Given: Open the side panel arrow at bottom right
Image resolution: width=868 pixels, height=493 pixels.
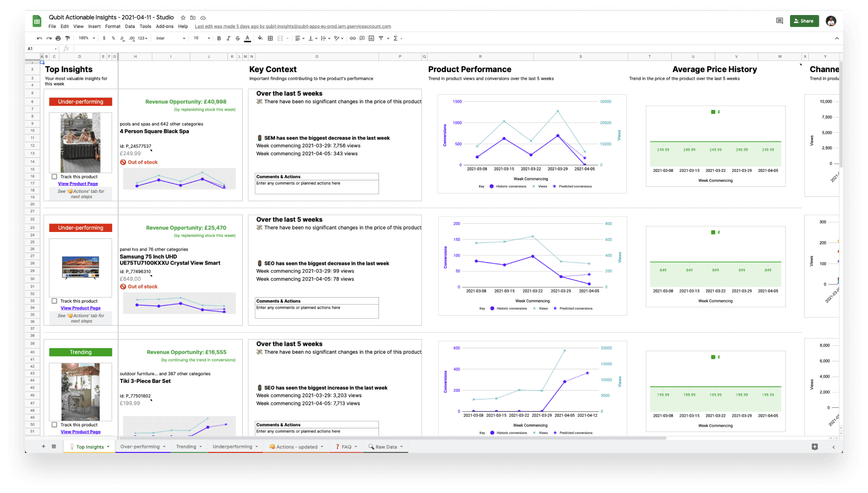Looking at the screenshot, I should 833,447.
